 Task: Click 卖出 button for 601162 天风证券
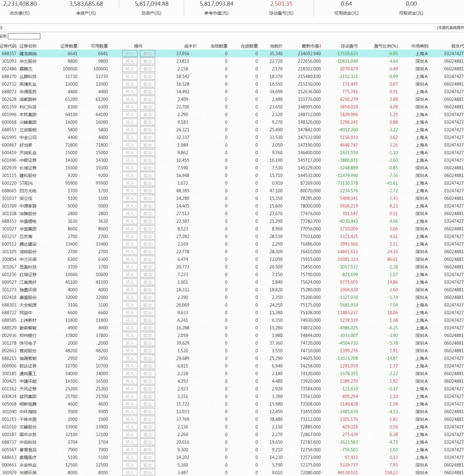pos(148,389)
